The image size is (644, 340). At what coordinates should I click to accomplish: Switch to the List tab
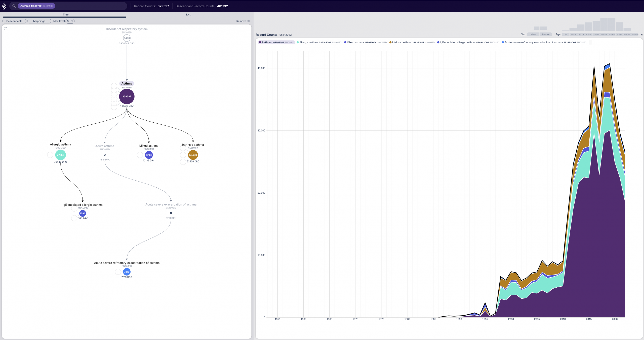coord(188,15)
